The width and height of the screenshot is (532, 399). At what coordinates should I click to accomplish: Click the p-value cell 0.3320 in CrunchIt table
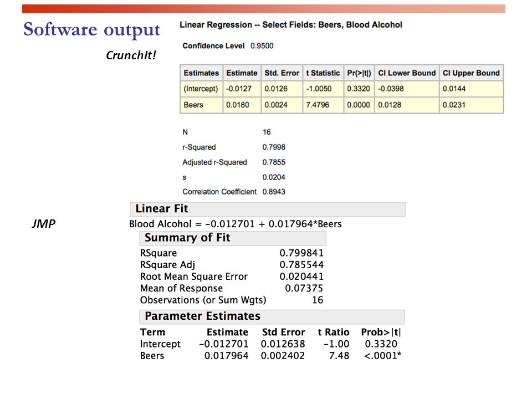[359, 89]
